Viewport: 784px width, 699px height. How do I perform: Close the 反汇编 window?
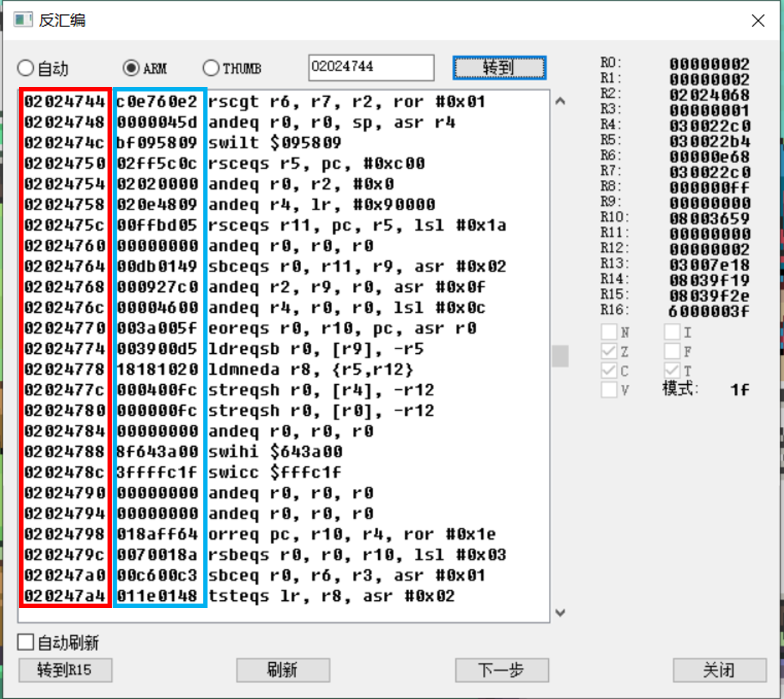[758, 20]
